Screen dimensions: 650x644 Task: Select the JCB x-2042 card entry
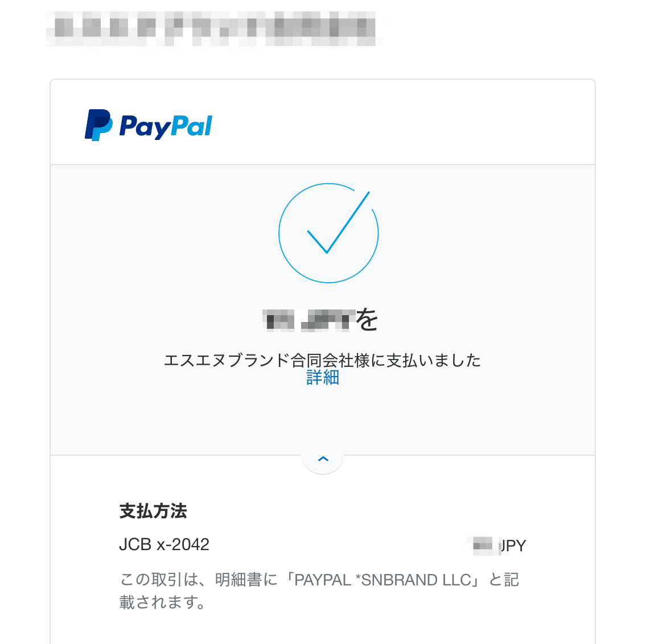[164, 544]
